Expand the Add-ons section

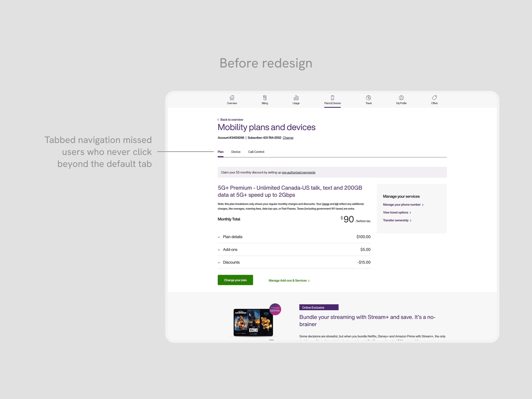click(x=230, y=250)
